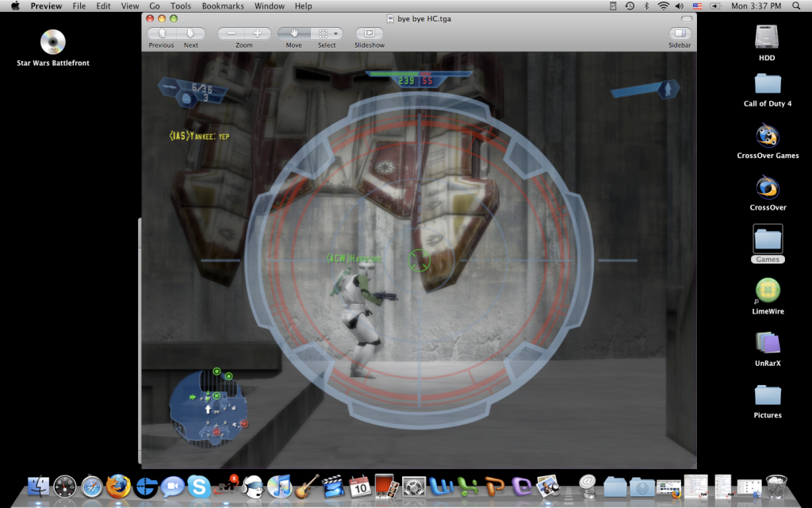Toggle the Sidebar drawer

pos(680,33)
